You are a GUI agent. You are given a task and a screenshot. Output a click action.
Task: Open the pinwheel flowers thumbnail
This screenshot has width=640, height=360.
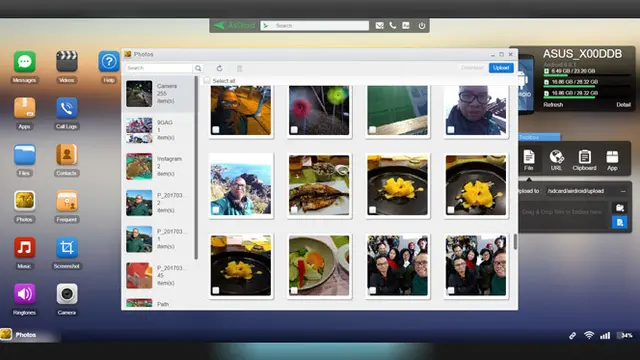319,110
